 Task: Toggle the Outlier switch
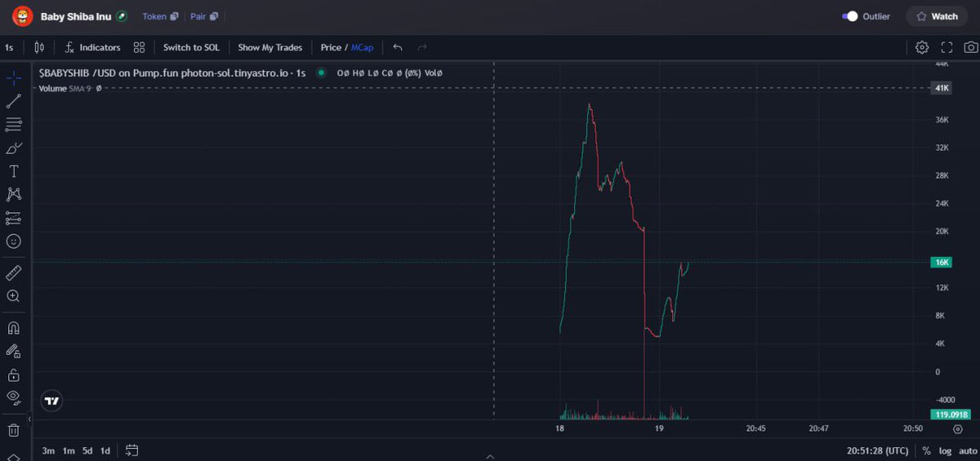[850, 16]
